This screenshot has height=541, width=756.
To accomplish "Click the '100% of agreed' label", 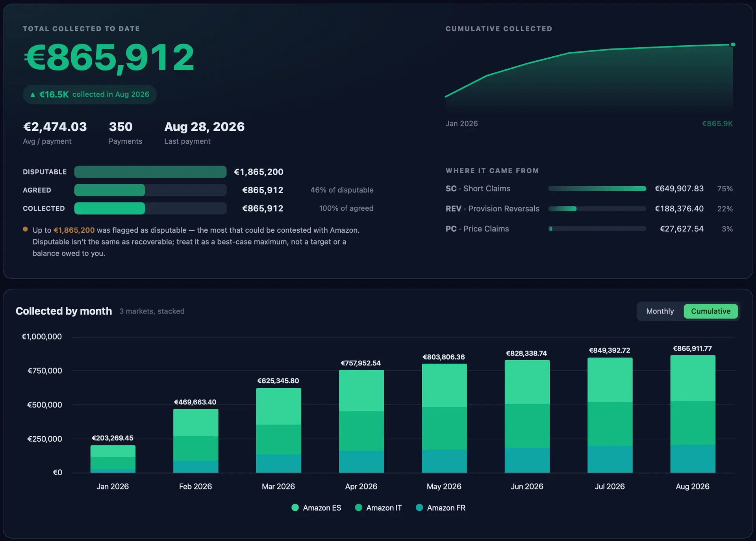I will pyautogui.click(x=346, y=208).
